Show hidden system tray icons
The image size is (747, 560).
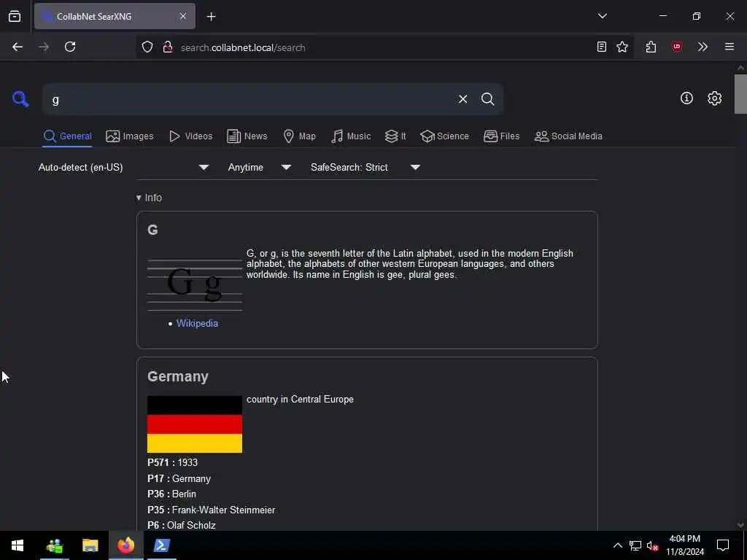pos(617,545)
